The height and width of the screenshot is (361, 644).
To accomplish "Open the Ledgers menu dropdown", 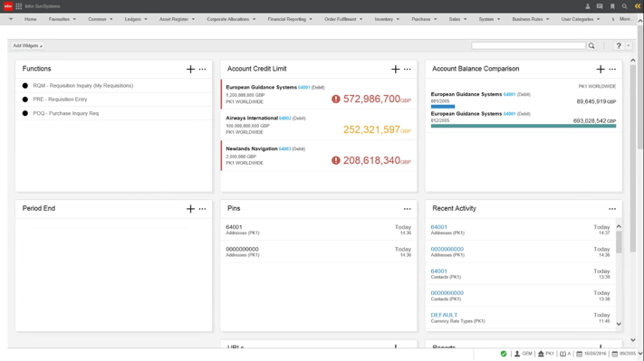I will tap(136, 19).
